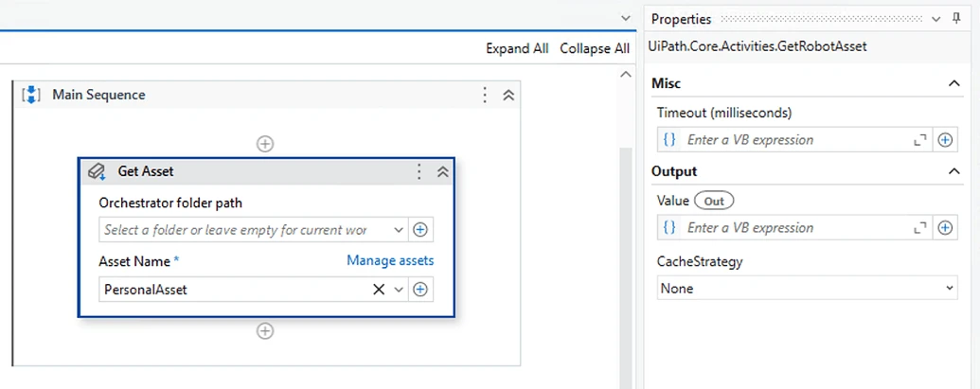The height and width of the screenshot is (389, 980).
Task: Collapse the Get Asset activity
Action: [x=442, y=171]
